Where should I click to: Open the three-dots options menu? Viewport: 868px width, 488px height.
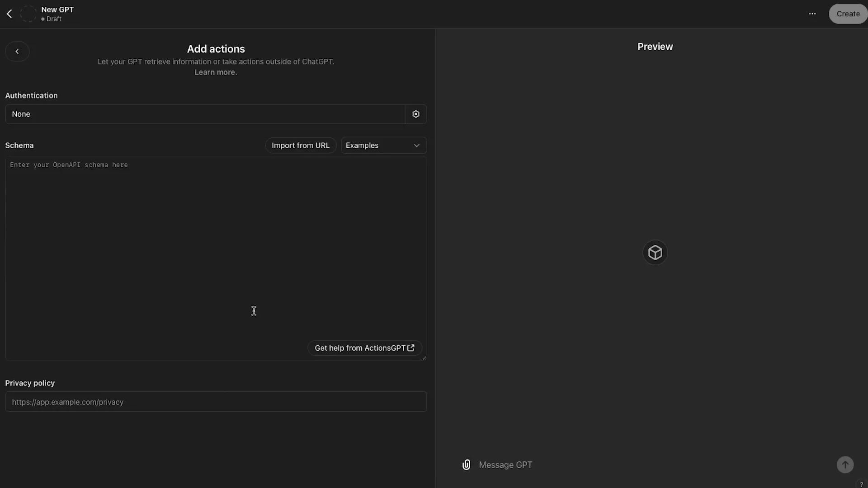pos(812,14)
